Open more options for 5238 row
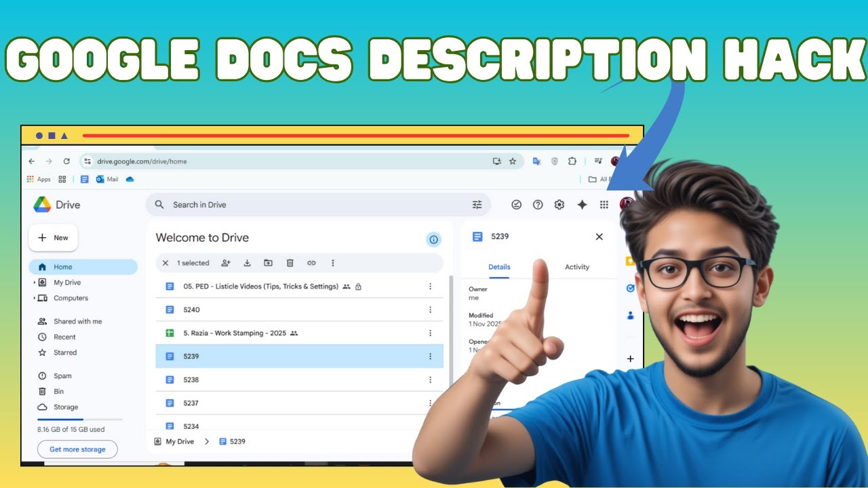This screenshot has height=488, width=868. pos(430,380)
